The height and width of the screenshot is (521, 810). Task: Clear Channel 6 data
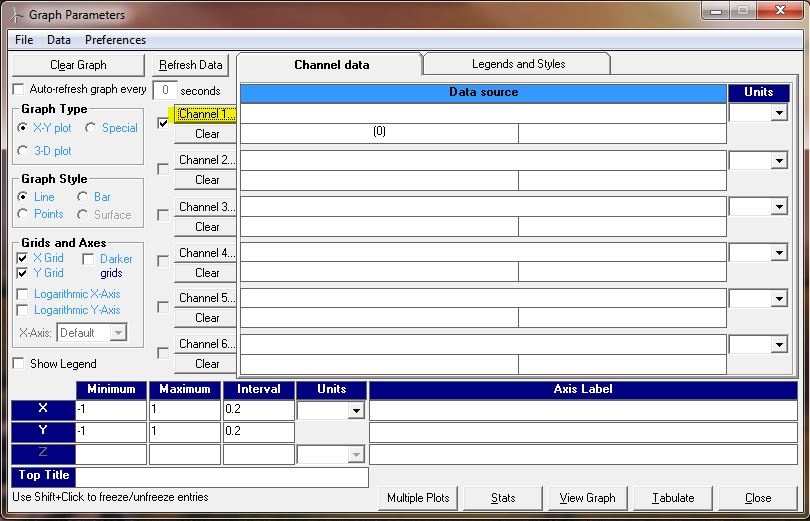206,364
